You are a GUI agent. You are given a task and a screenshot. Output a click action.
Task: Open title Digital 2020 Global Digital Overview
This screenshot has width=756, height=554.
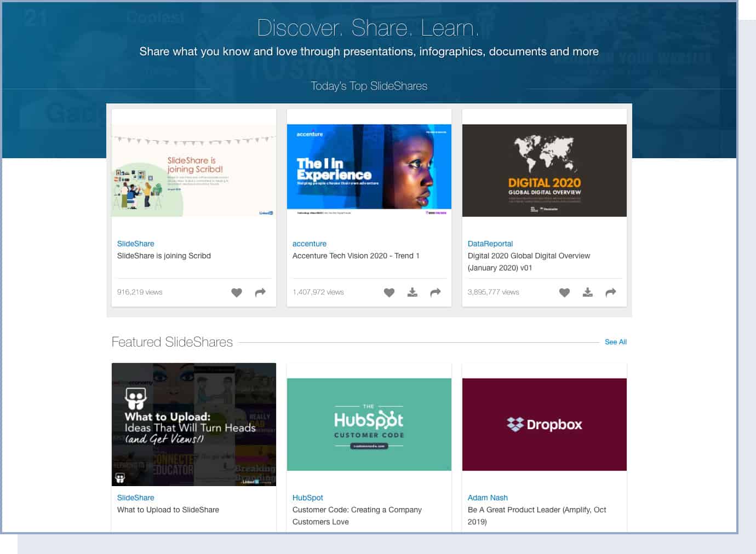pos(529,262)
